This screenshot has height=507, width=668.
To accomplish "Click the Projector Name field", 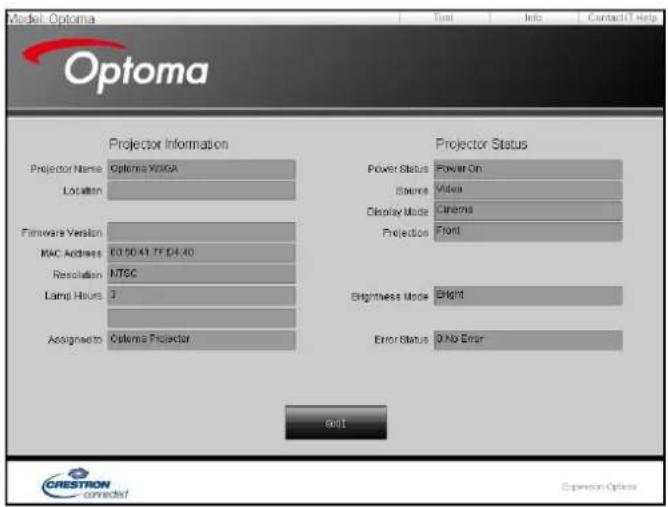I will tap(201, 169).
